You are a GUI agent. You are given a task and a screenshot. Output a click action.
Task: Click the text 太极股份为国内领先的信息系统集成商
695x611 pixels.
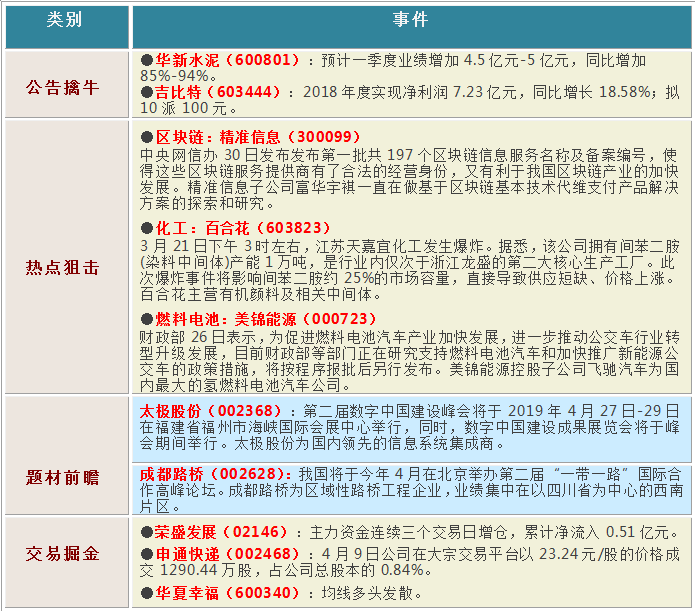(x=363, y=443)
